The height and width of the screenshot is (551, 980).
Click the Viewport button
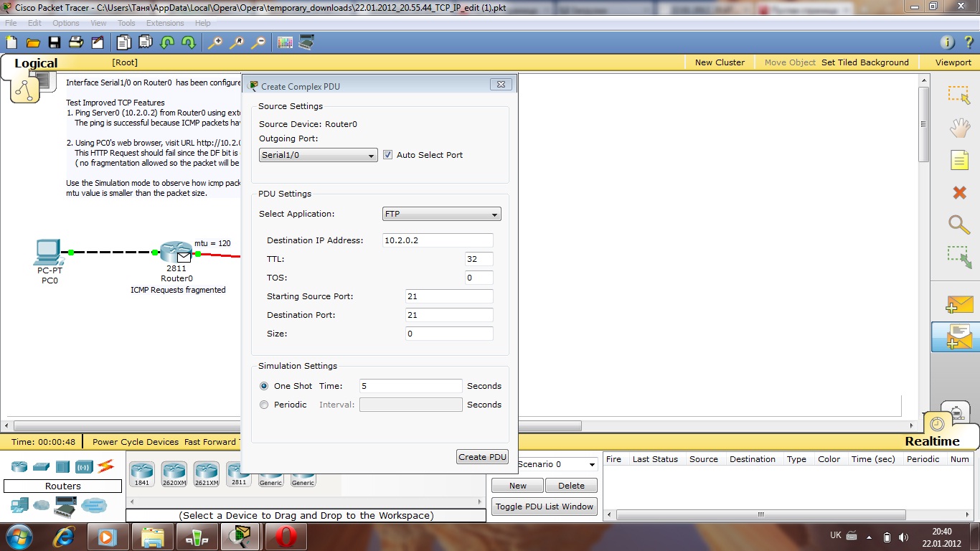(x=953, y=62)
